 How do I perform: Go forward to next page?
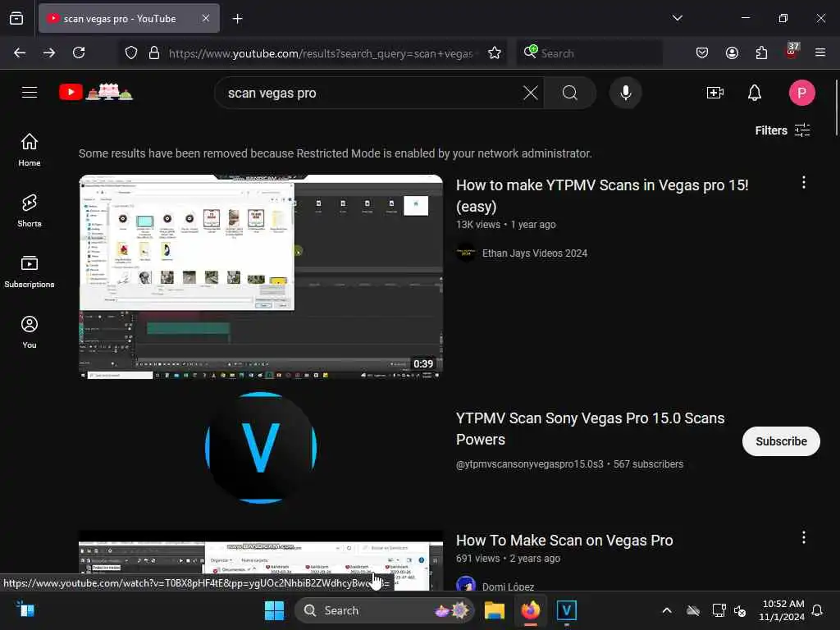(x=49, y=52)
